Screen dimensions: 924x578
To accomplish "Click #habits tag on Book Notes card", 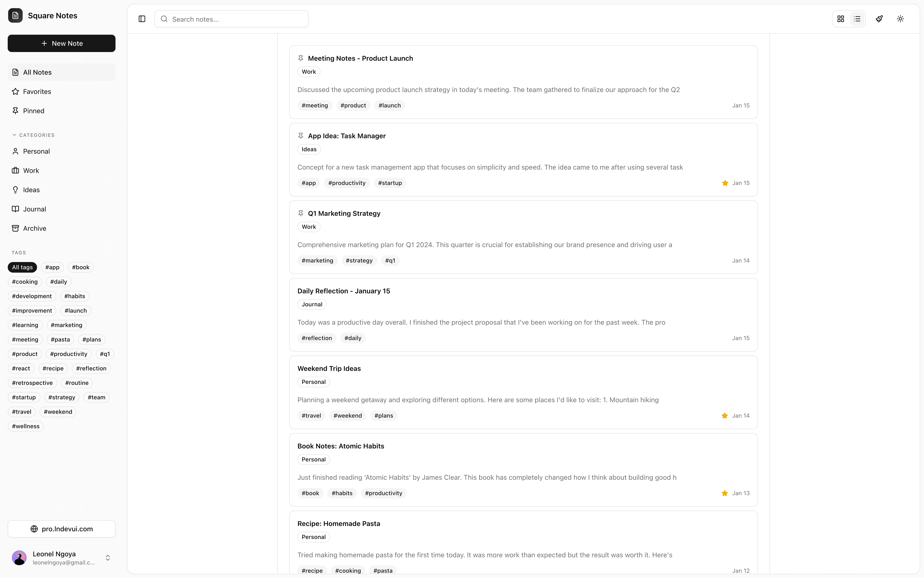I will (342, 493).
